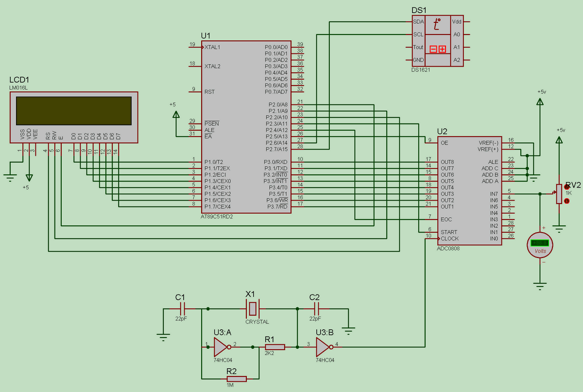Click the ground symbol left of C1

click(x=164, y=336)
